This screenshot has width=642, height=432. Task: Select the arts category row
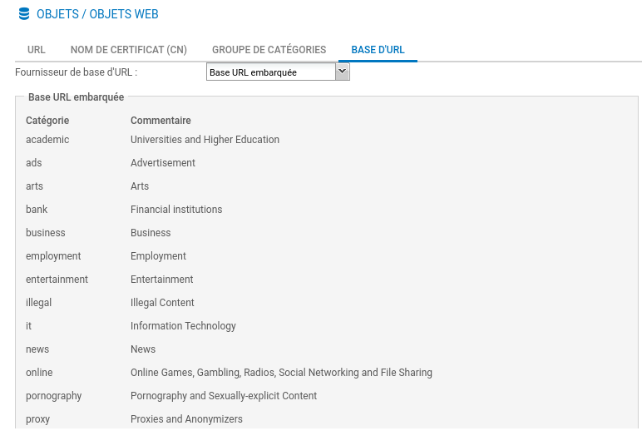pos(34,186)
